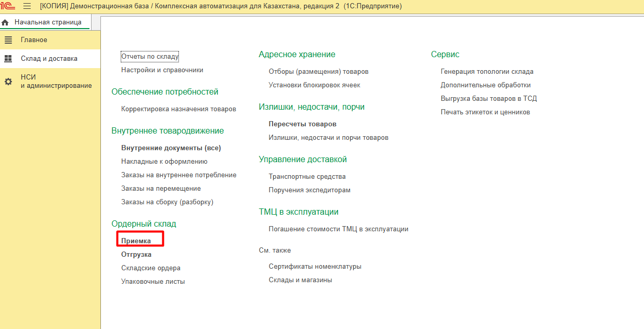
Task: Click the 1C logo icon
Action: click(7, 6)
